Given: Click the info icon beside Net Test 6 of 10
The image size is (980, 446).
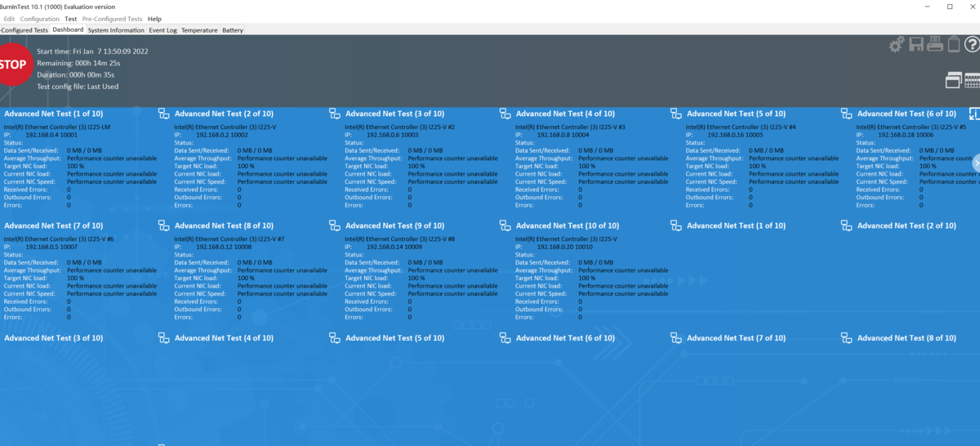Looking at the screenshot, I should pos(974,114).
